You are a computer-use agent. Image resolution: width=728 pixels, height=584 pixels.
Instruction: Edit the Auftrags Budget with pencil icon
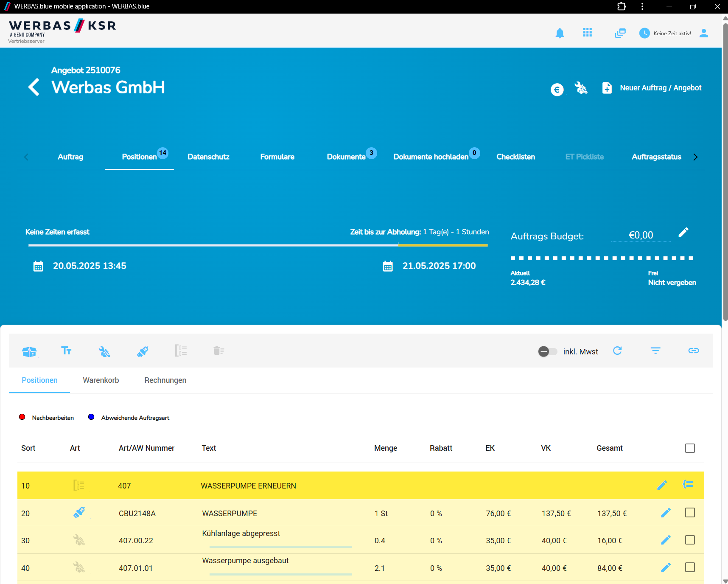683,232
